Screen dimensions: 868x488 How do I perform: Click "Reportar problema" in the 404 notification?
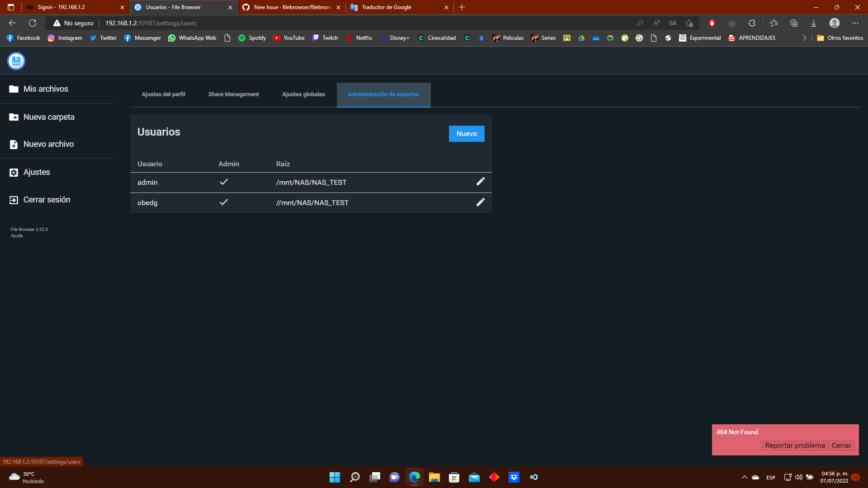(x=795, y=445)
